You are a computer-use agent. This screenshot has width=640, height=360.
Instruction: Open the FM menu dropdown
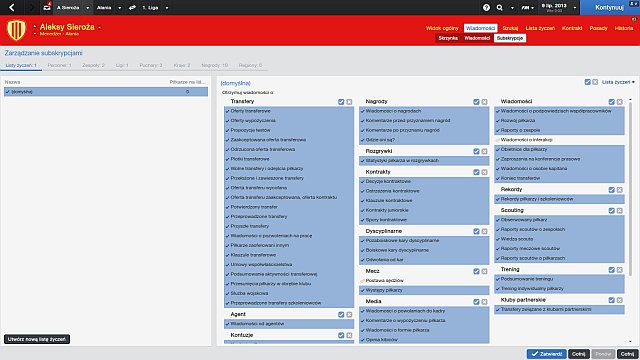[x=527, y=8]
